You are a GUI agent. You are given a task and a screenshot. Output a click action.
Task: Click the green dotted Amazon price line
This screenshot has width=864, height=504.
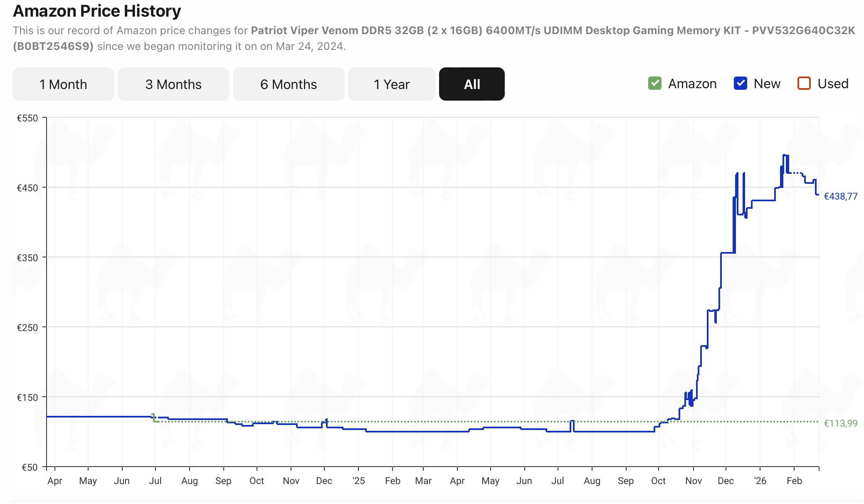point(416,421)
